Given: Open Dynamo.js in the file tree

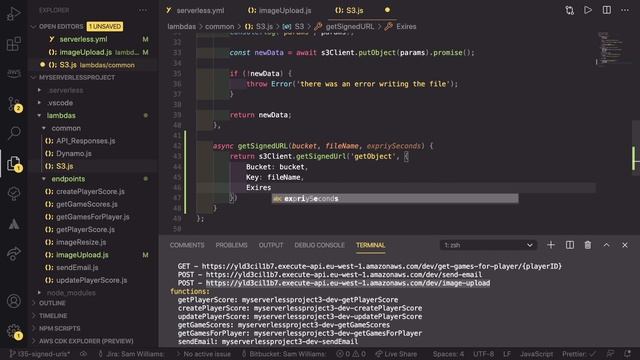Looking at the screenshot, I should pyautogui.click(x=74, y=153).
